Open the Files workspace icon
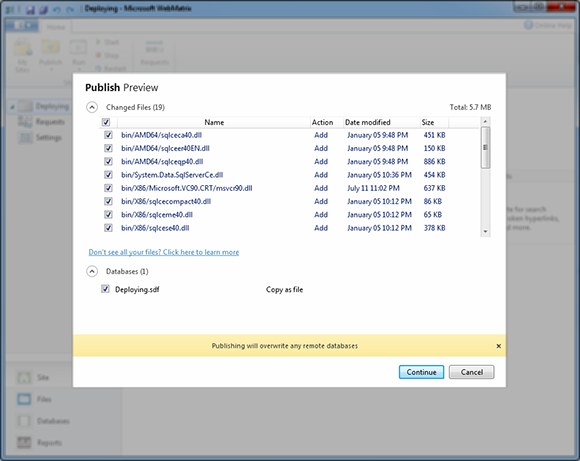Screen dimensions: 580x461 pyautogui.click(x=24, y=399)
